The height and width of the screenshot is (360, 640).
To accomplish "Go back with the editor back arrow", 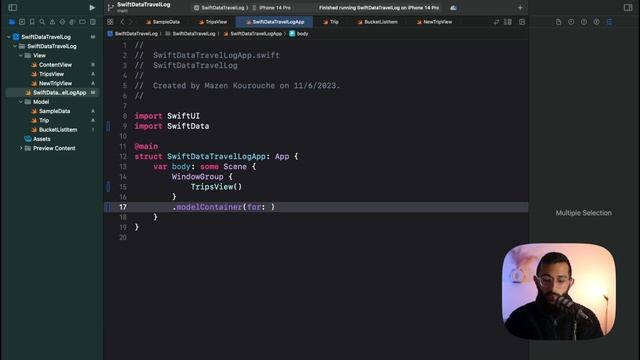I will [122, 22].
